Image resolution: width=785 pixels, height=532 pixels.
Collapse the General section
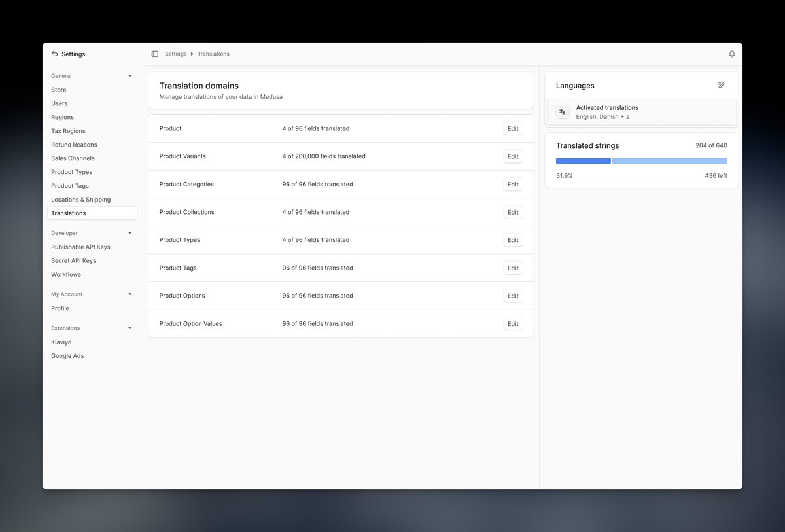click(130, 76)
